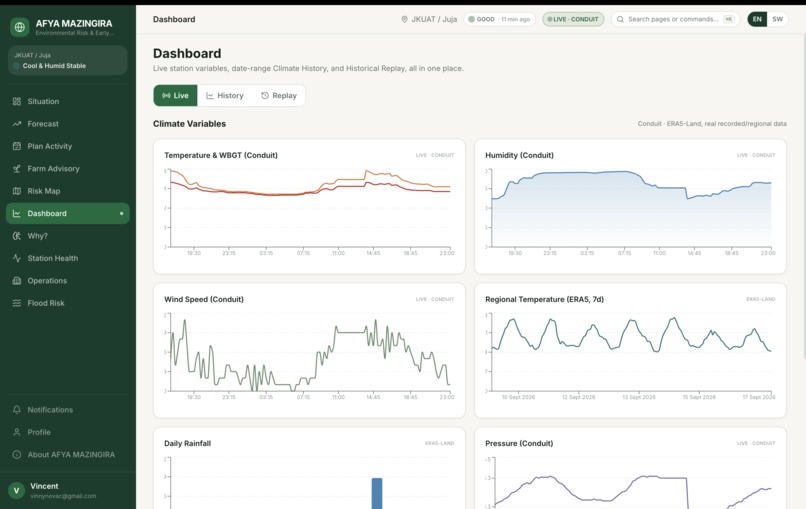Viewport: 806px width, 509px height.
Task: Select the History tab
Action: [x=225, y=96]
